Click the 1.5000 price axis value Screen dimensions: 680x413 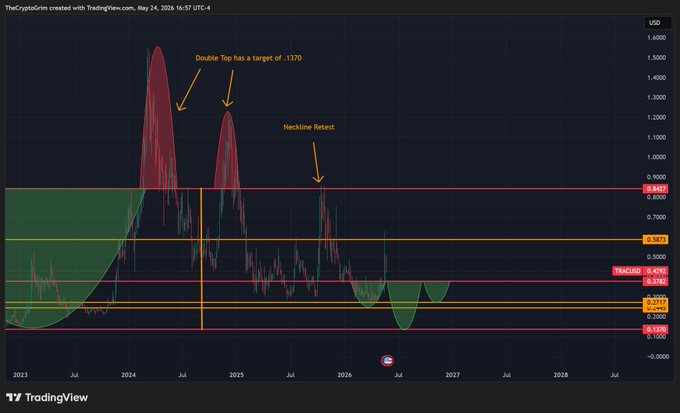click(x=656, y=58)
